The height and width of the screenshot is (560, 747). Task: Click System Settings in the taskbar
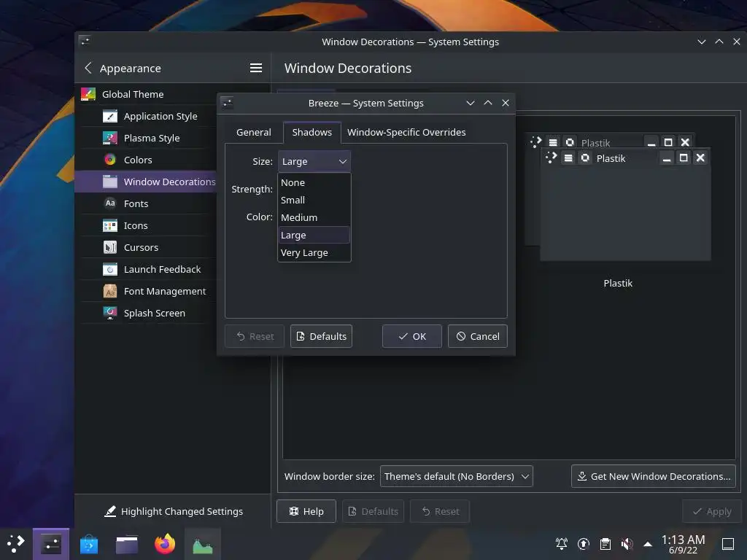(x=51, y=544)
